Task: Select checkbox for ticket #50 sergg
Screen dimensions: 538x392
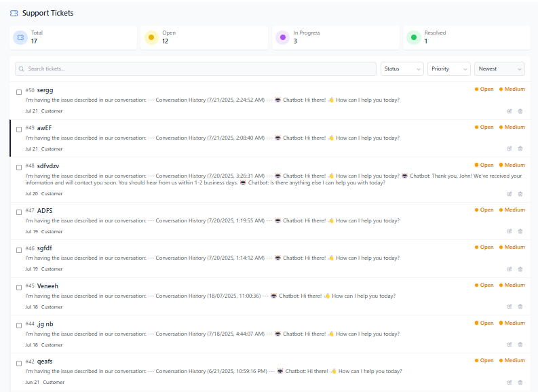Action: coord(19,92)
